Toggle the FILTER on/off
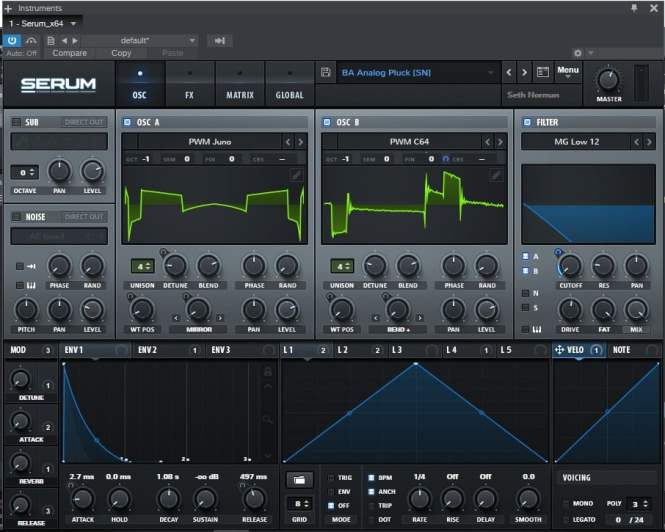This screenshot has width=665, height=532. [x=527, y=122]
